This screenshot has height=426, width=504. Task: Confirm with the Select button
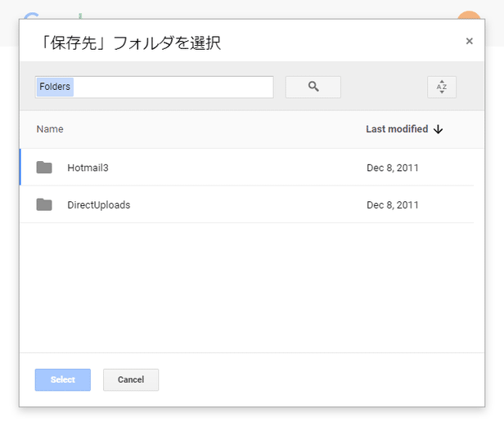63,379
